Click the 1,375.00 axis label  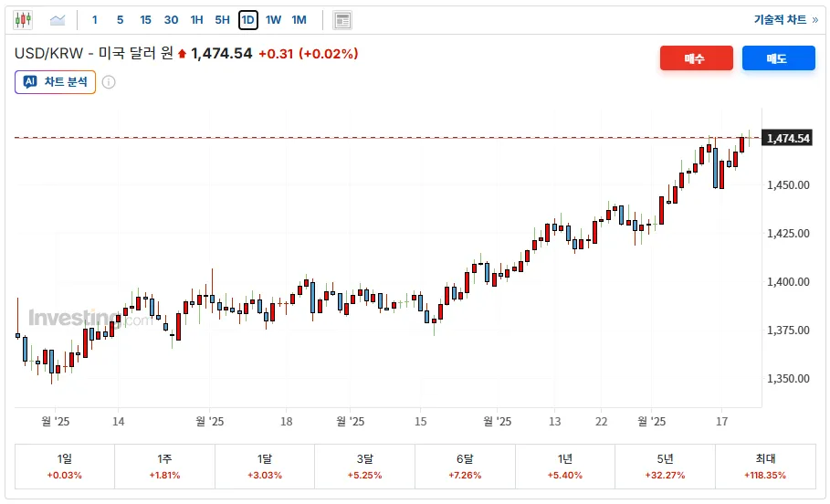(788, 331)
